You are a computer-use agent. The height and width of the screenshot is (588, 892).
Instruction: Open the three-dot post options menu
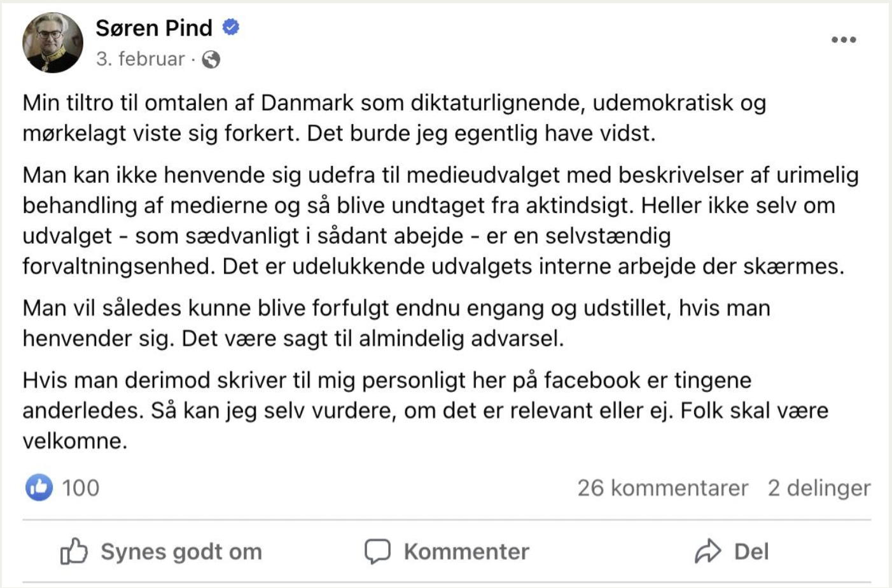pos(844,39)
